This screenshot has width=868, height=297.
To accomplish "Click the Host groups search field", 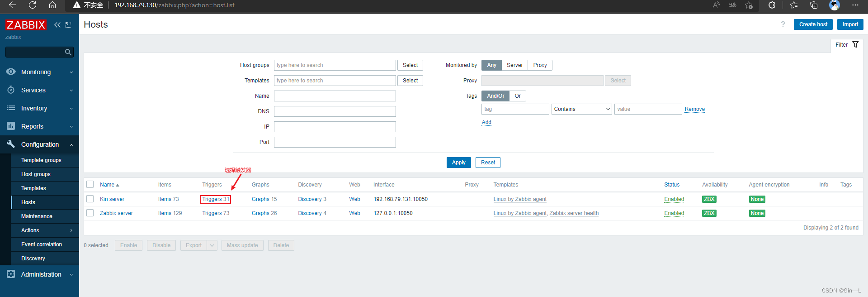I will point(335,65).
